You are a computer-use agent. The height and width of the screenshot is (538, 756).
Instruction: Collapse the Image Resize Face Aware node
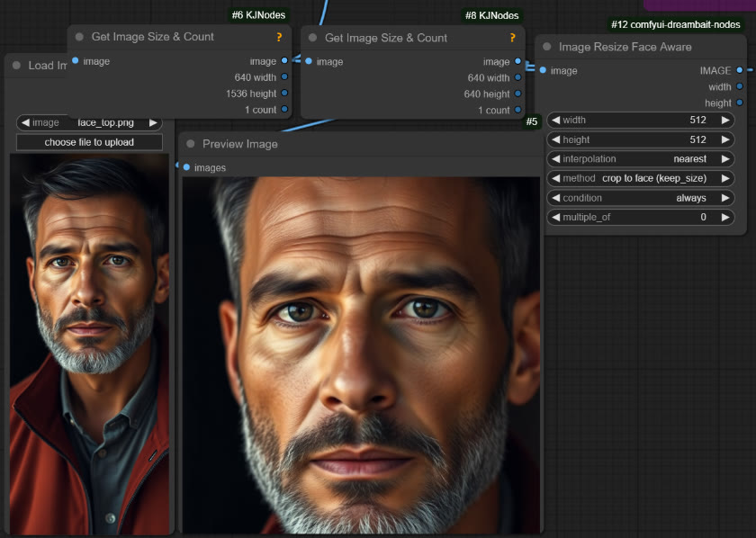547,47
